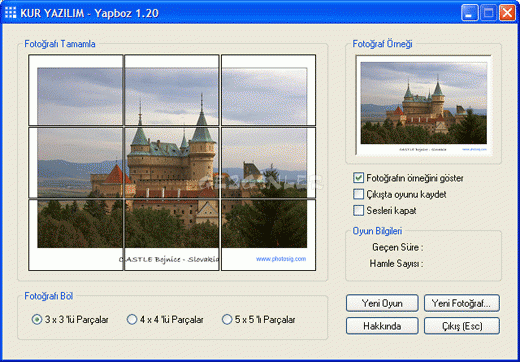
Task: Select bottom-right piece with photosig link
Action: tap(268, 235)
